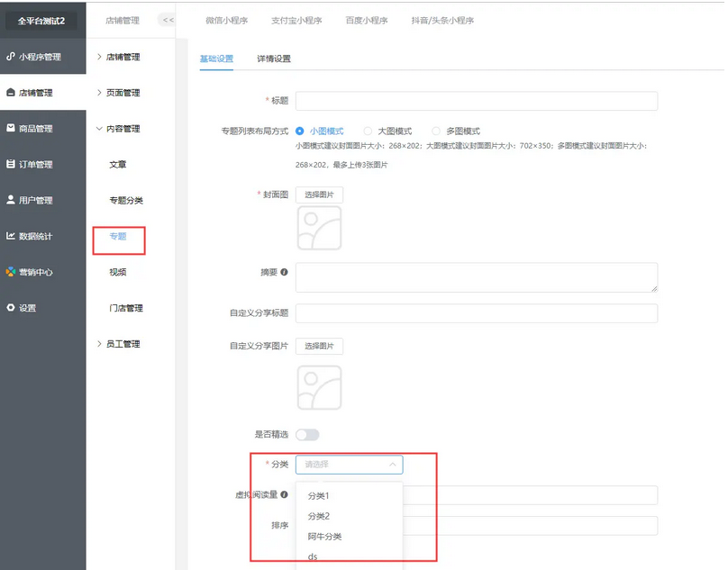Image resolution: width=728 pixels, height=570 pixels.
Task: Expand the 页面管理 submenu group
Action: coord(118,93)
